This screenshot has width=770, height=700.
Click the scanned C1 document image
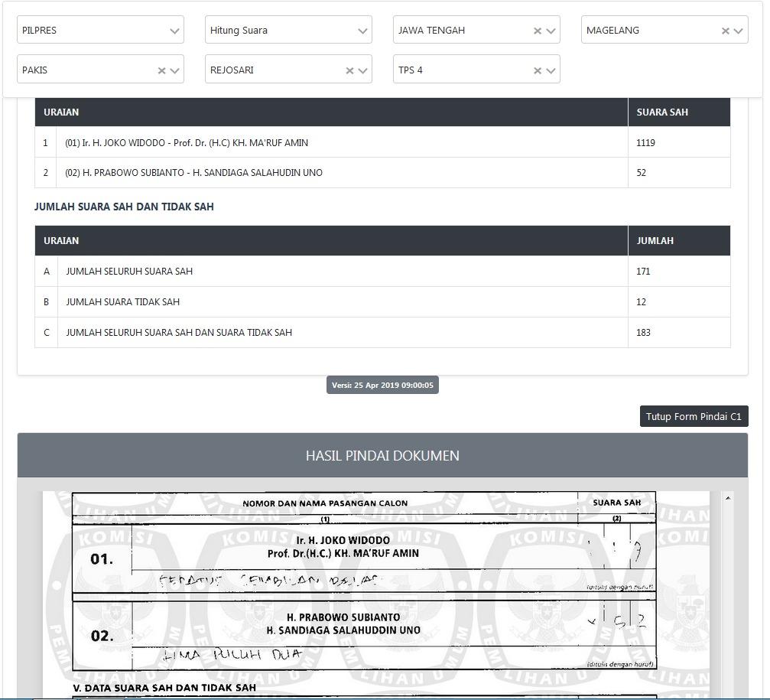(x=376, y=594)
